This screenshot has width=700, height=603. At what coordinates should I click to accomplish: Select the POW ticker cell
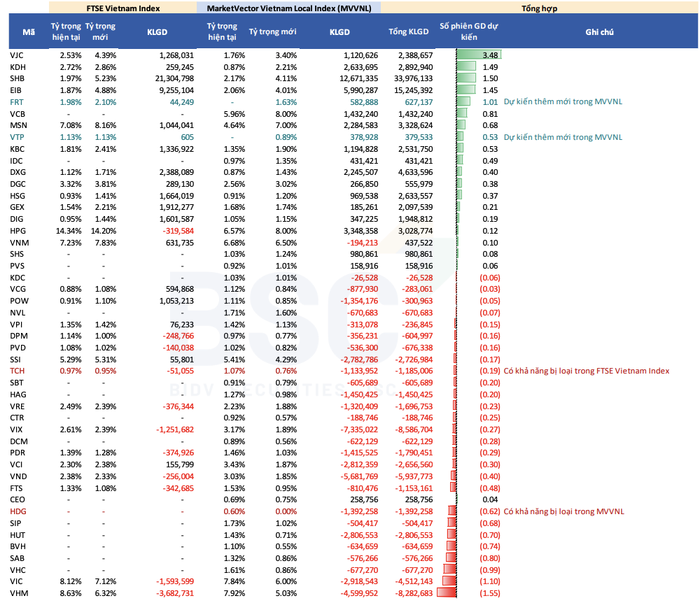[19, 301]
